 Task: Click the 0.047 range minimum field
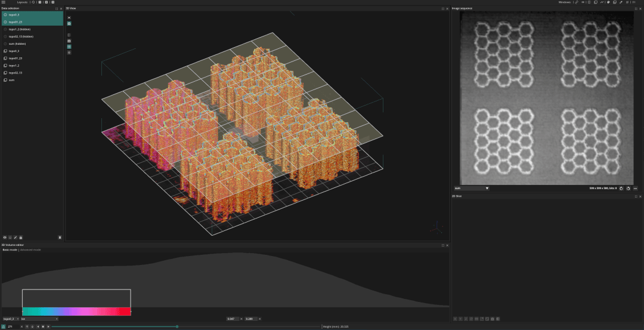pos(233,319)
